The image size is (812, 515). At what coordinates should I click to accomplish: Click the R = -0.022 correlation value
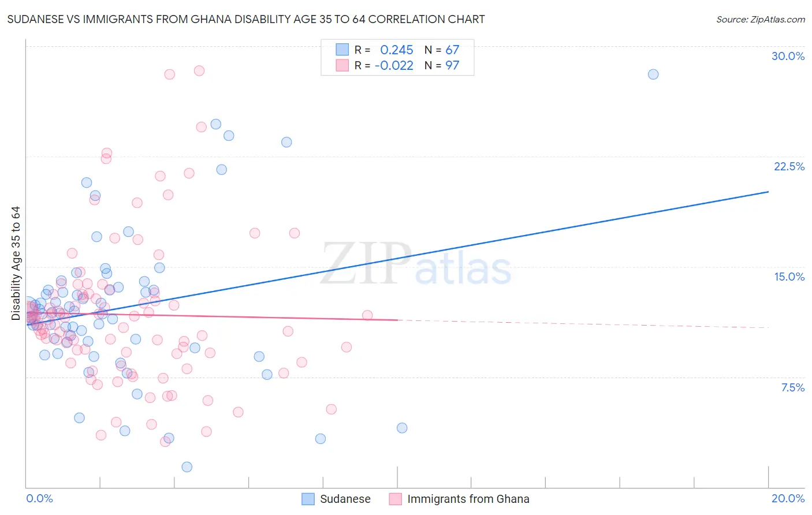384,65
